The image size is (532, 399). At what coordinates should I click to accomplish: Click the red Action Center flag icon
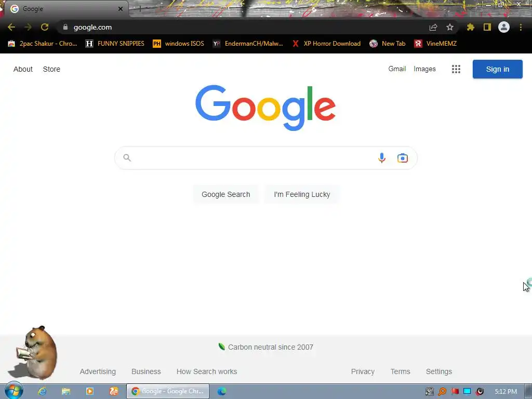pyautogui.click(x=455, y=392)
